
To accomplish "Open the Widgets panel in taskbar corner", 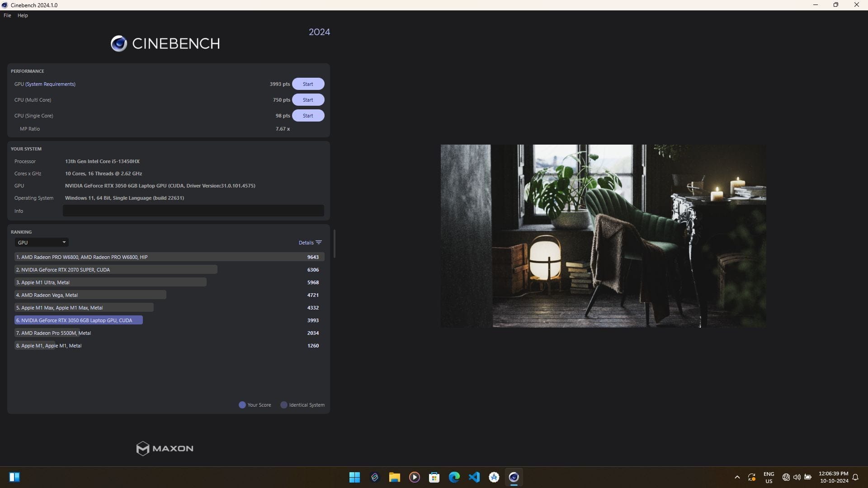I will pyautogui.click(x=14, y=477).
